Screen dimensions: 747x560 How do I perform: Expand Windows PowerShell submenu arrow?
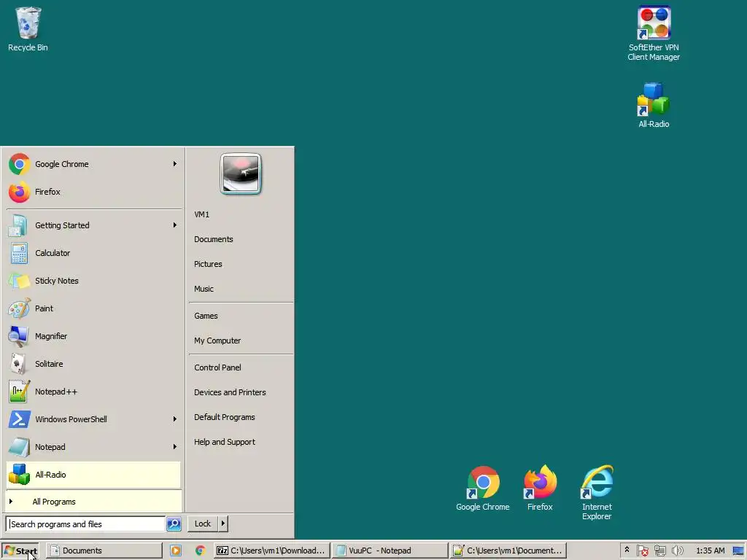coord(175,419)
